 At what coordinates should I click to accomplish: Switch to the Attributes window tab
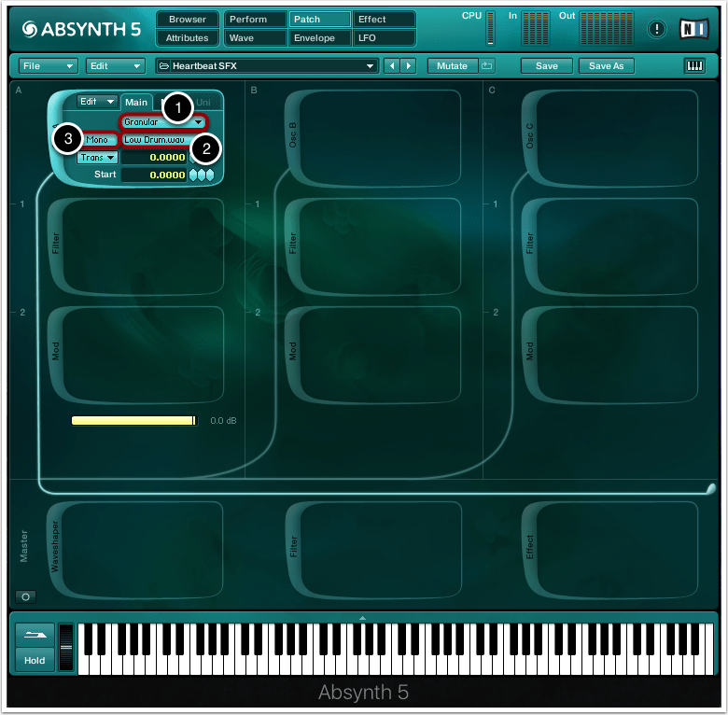[x=187, y=38]
